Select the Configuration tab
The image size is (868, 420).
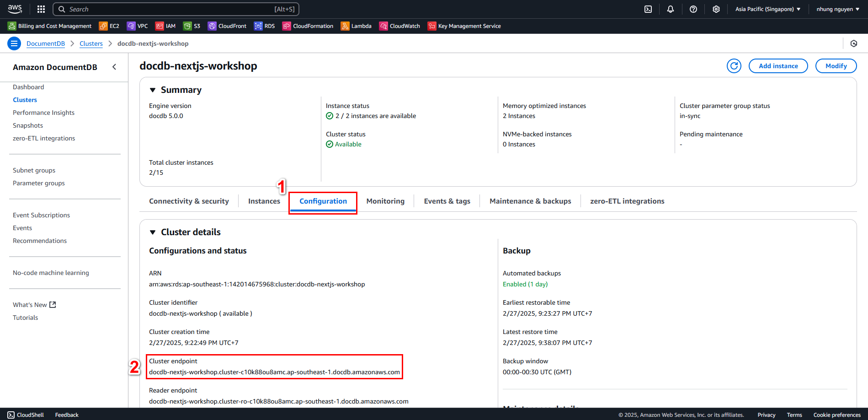(x=323, y=201)
